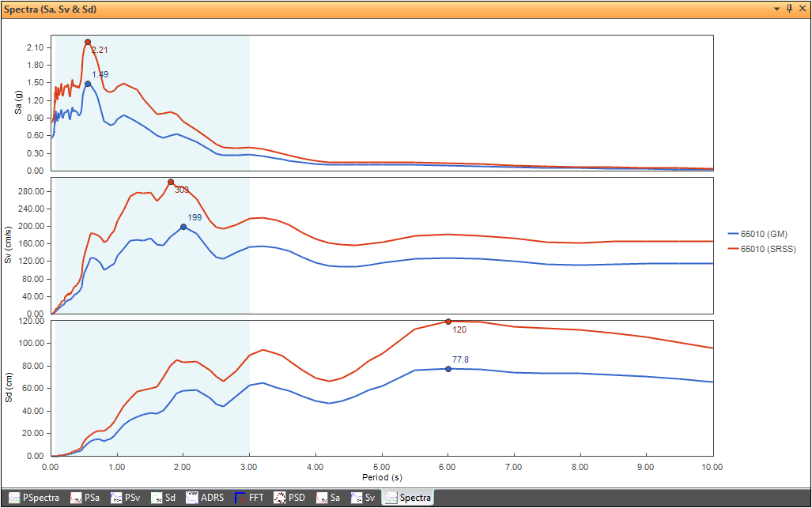Open the panel window position dropdown arrow
This screenshot has width=812, height=508.
tap(776, 8)
